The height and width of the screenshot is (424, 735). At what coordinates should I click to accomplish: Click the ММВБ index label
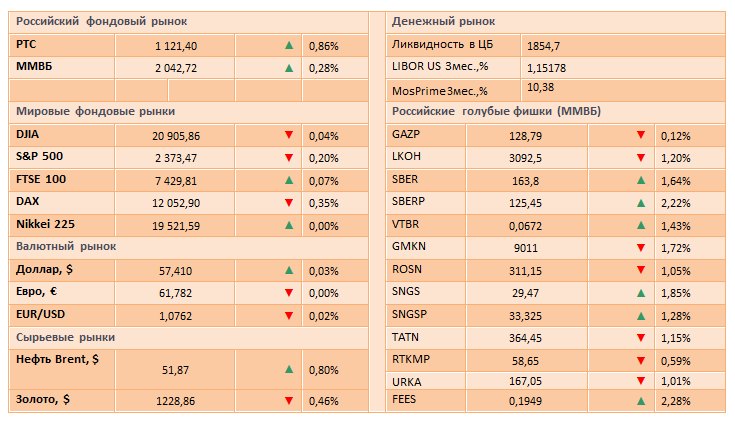(x=36, y=67)
